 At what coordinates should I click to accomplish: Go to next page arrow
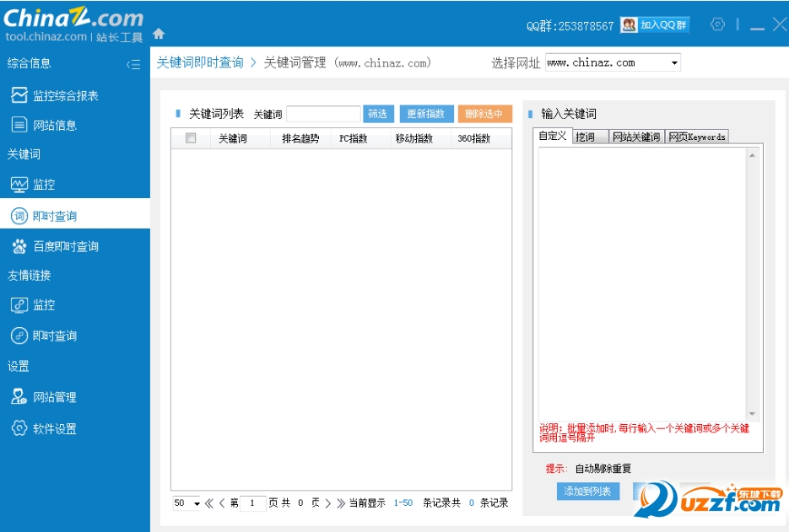click(x=328, y=502)
